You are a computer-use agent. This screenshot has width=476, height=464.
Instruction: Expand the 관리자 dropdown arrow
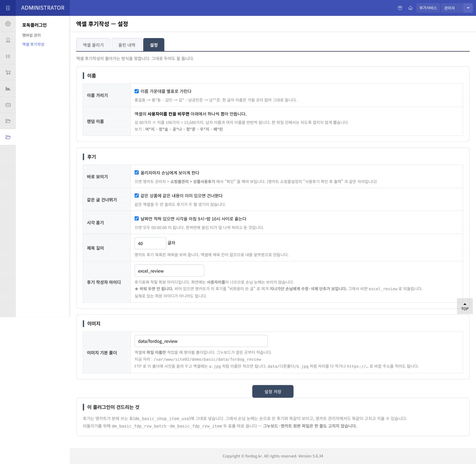tap(468, 8)
